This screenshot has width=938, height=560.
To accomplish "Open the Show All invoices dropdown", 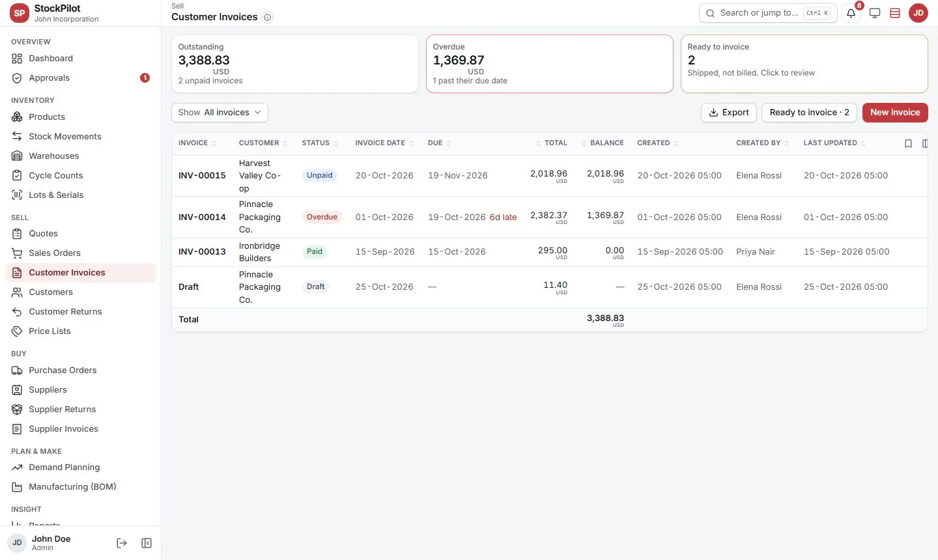I will pos(220,113).
